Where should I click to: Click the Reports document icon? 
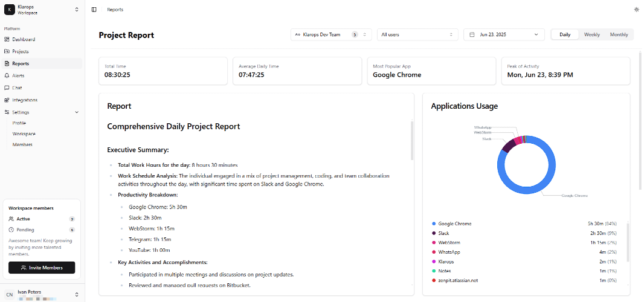click(x=7, y=63)
